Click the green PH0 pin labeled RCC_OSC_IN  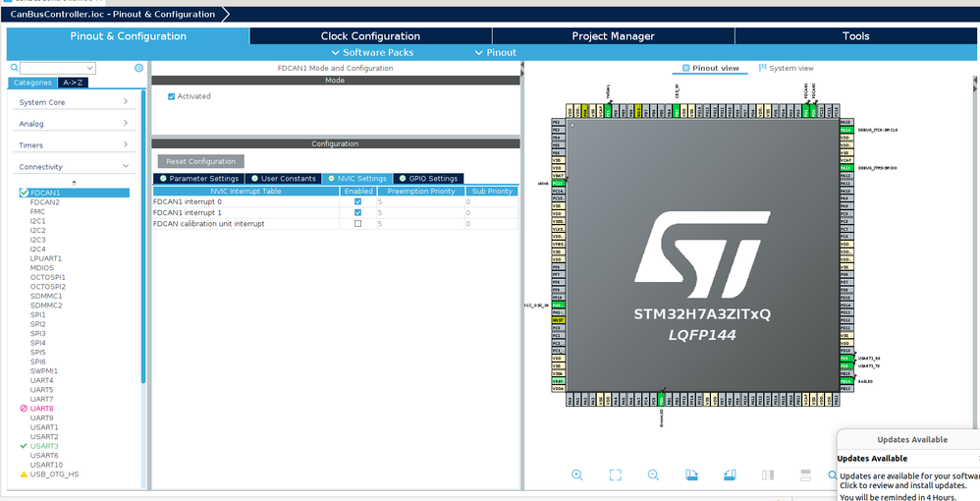click(x=558, y=305)
